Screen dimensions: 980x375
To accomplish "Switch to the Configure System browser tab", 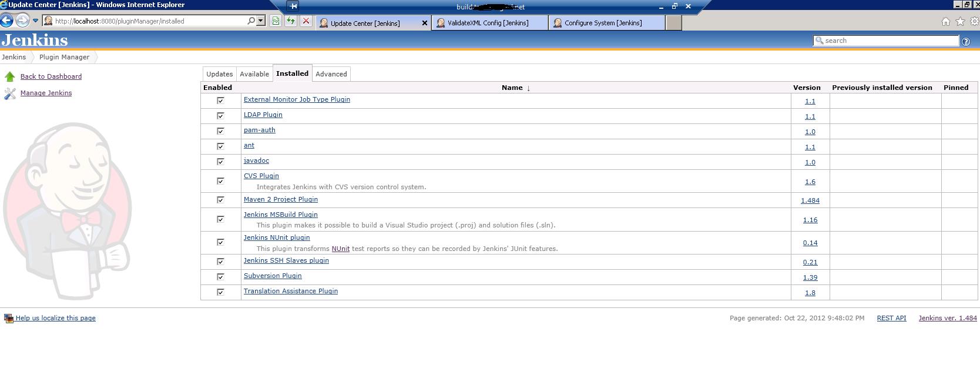I will click(606, 23).
